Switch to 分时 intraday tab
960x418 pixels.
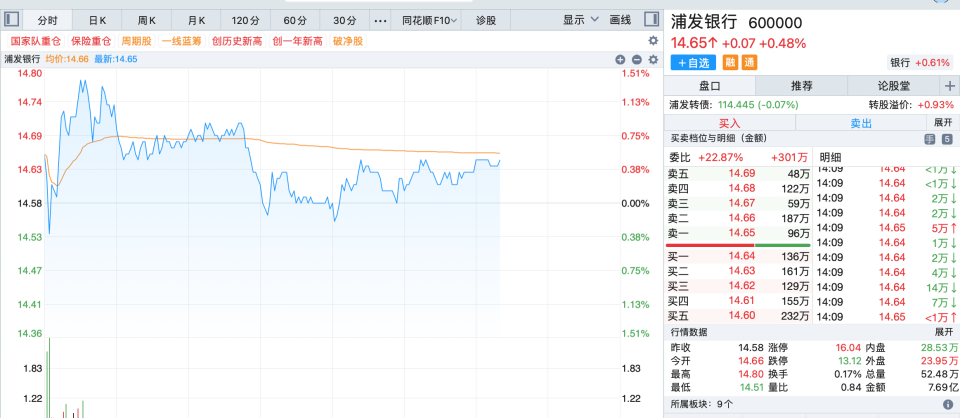click(47, 20)
